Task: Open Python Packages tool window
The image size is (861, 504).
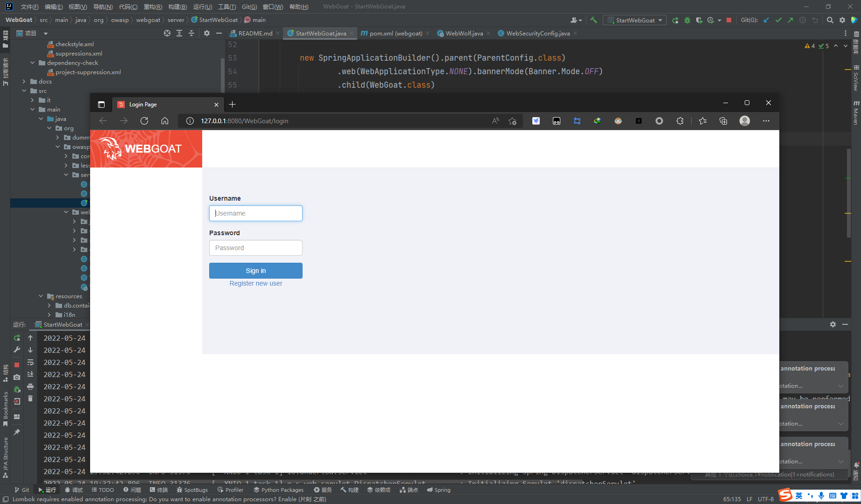Action: point(278,490)
